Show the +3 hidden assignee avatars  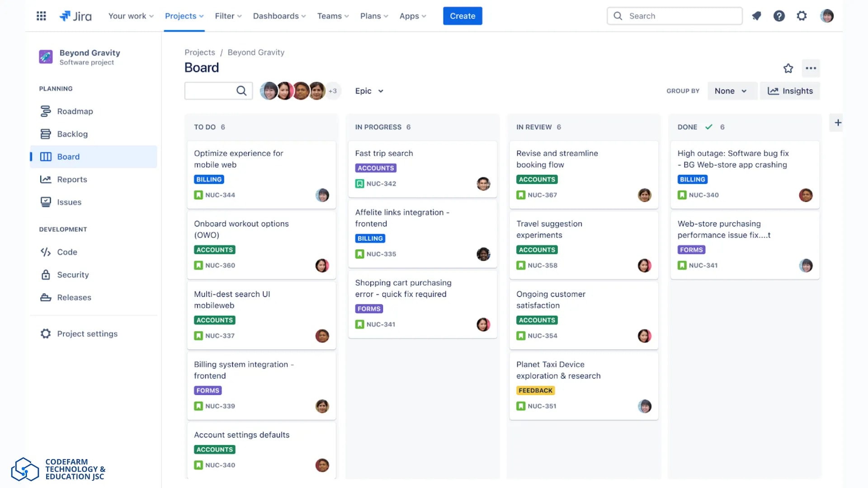[x=333, y=91]
